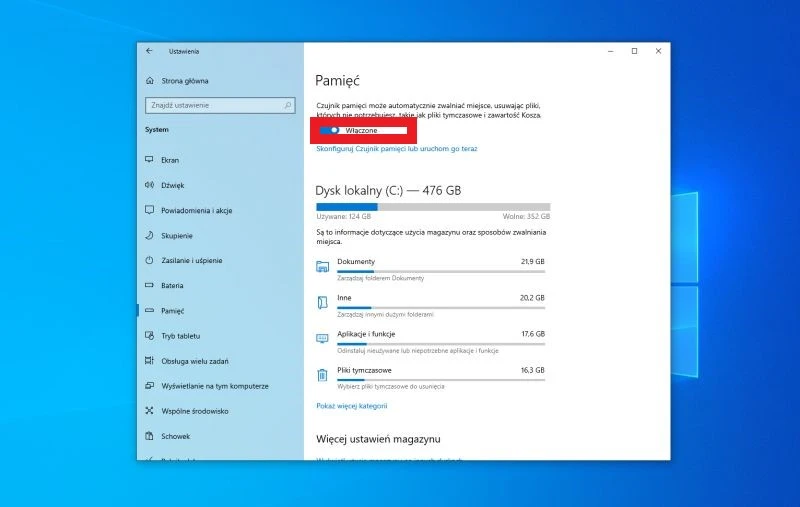800x507 pixels.
Task: Click Pokaż więcej kategorii link
Action: (x=352, y=406)
